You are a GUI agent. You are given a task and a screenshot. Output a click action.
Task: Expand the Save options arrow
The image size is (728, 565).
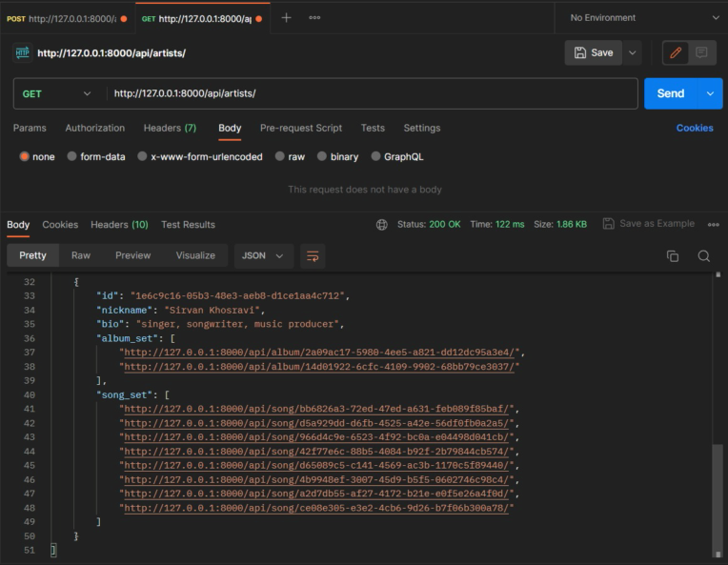click(632, 53)
